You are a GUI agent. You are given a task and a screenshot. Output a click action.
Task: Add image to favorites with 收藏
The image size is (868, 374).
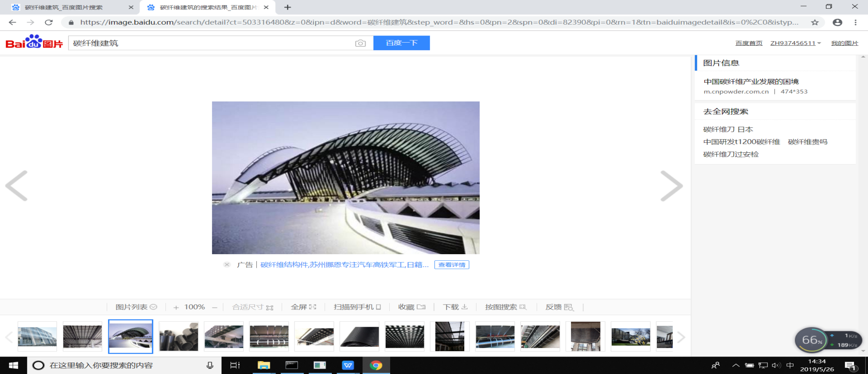tap(412, 307)
